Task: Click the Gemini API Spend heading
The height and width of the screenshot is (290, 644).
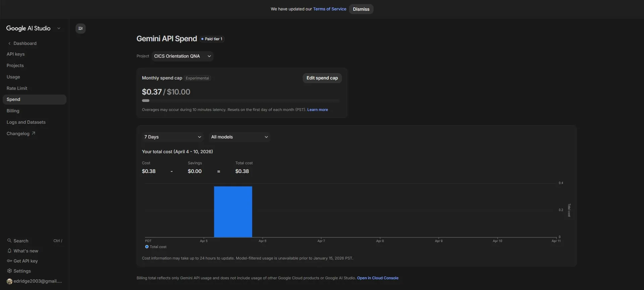Action: coord(167,39)
